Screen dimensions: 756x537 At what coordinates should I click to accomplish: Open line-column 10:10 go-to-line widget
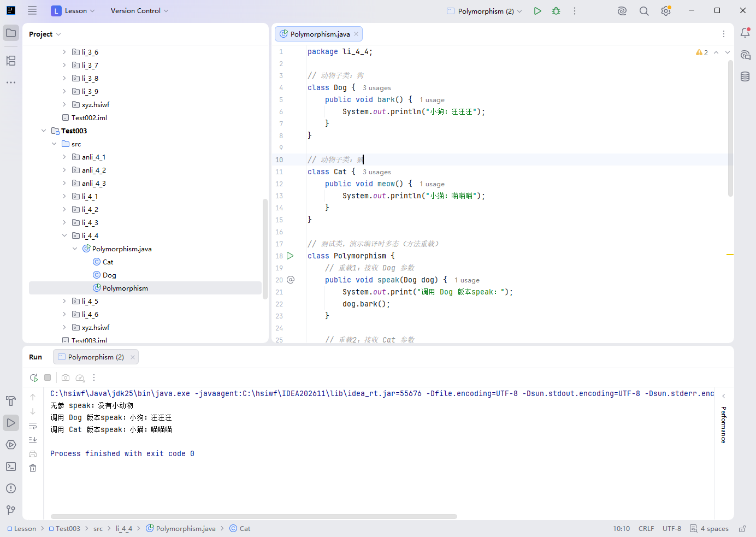coord(621,529)
